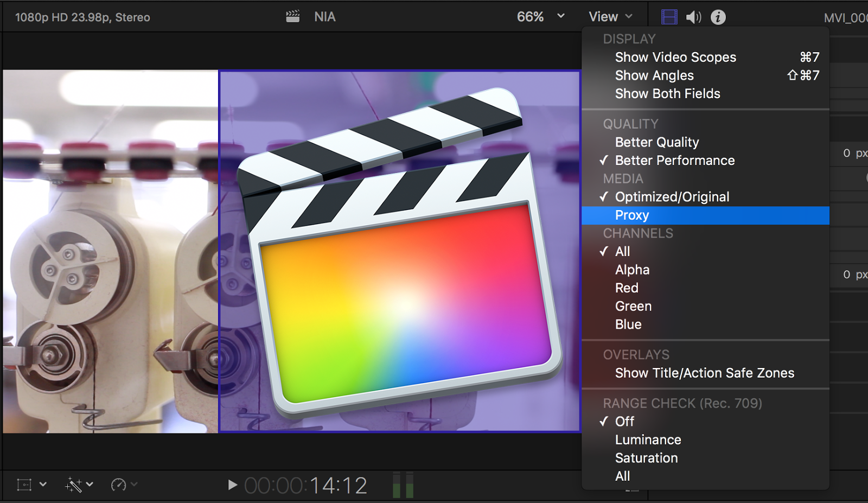Enable Luminance range check
The width and height of the screenshot is (868, 503).
[705, 440]
